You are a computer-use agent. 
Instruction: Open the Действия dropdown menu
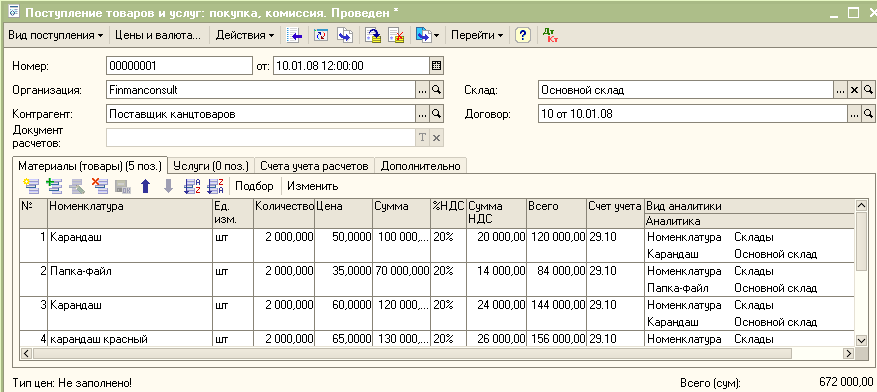(x=245, y=35)
